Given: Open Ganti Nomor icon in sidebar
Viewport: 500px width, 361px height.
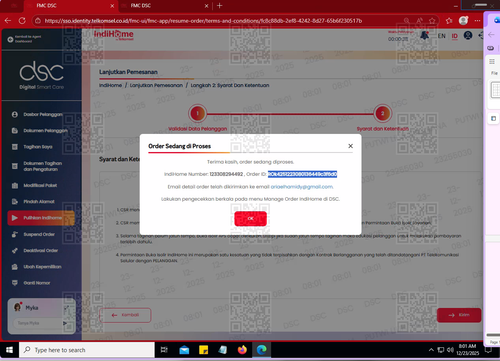Looking at the screenshot, I should [15, 283].
